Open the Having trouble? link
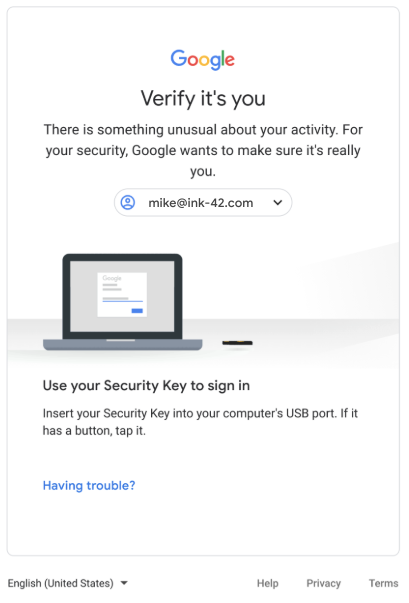The image size is (409, 603). (x=89, y=485)
